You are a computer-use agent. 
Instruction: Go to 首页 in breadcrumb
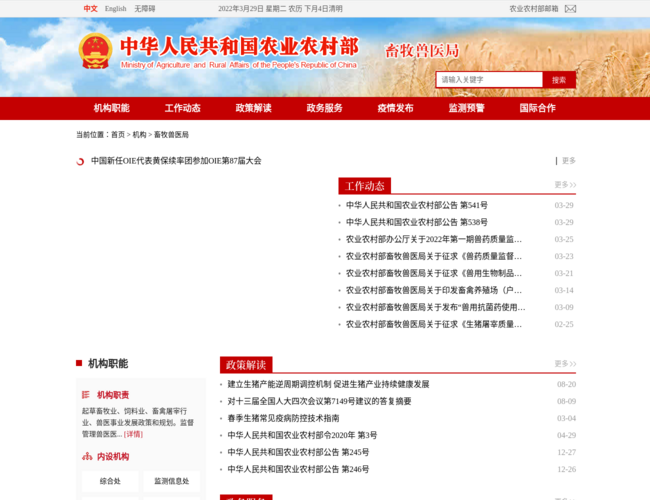click(118, 135)
